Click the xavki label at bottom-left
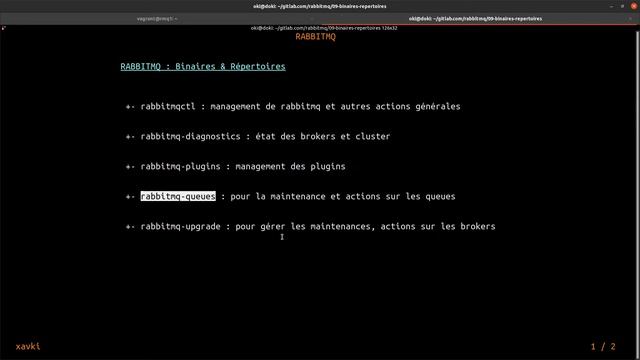Image resolution: width=640 pixels, height=360 pixels. (x=28, y=347)
